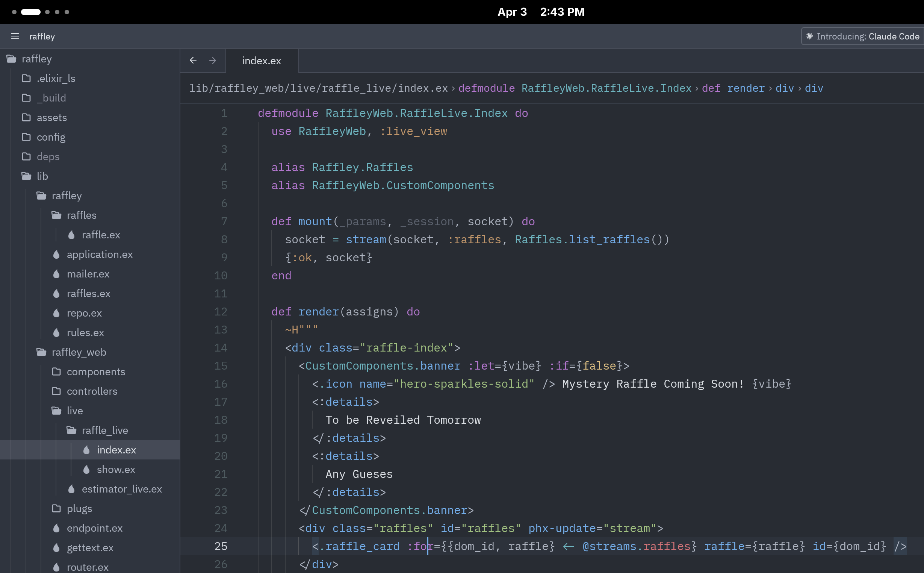Collapse the lib folder

click(26, 176)
